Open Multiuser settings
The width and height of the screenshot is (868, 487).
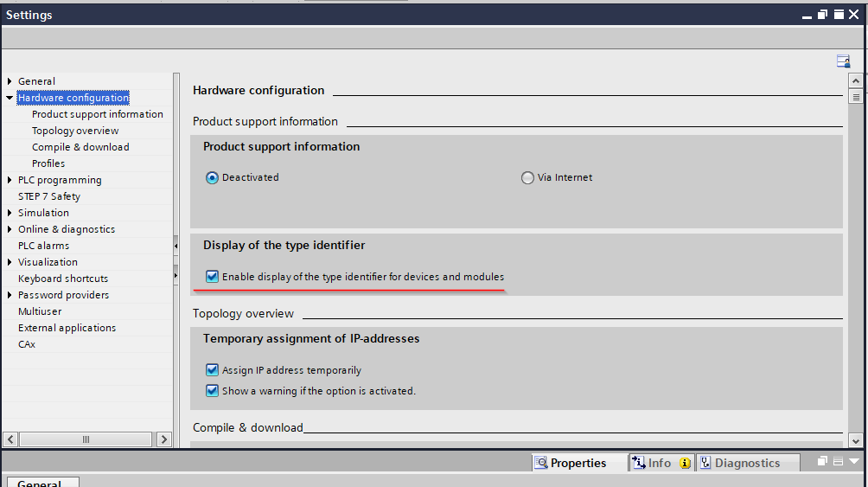pos(39,311)
